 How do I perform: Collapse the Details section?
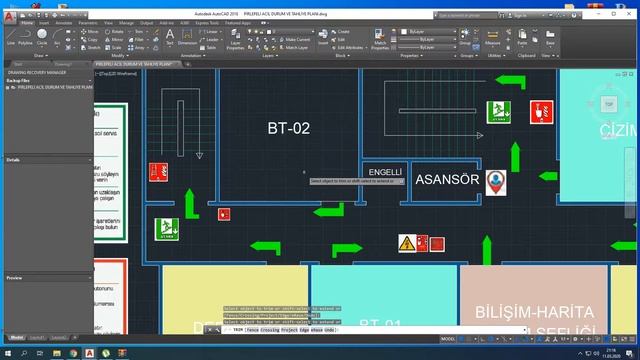pos(90,160)
